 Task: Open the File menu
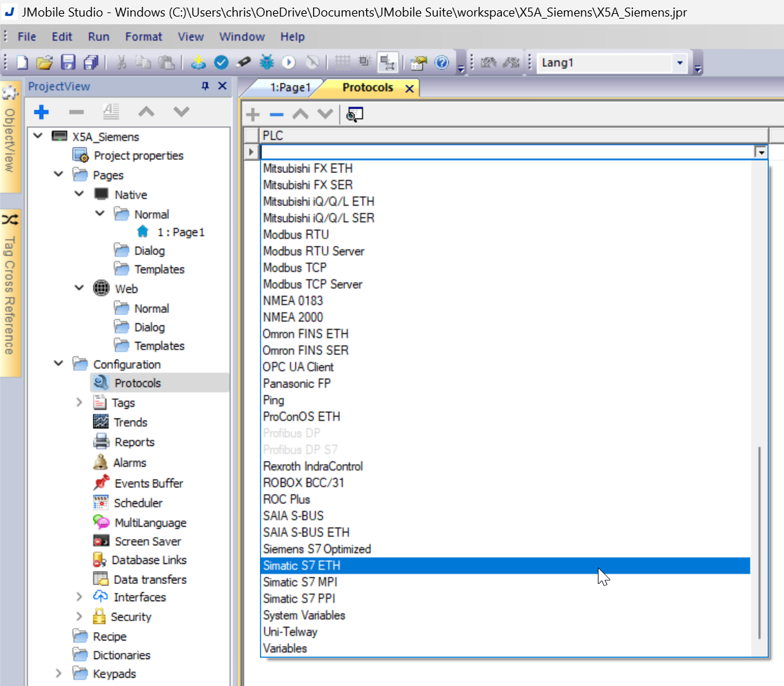coord(27,37)
